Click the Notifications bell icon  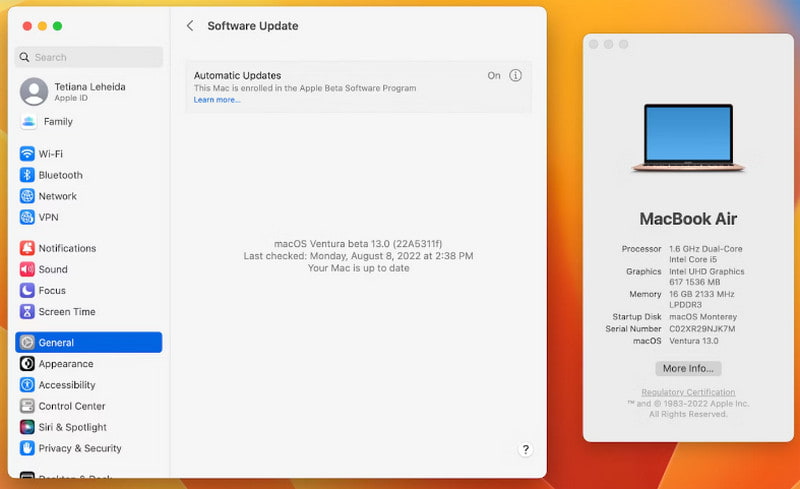tap(27, 248)
